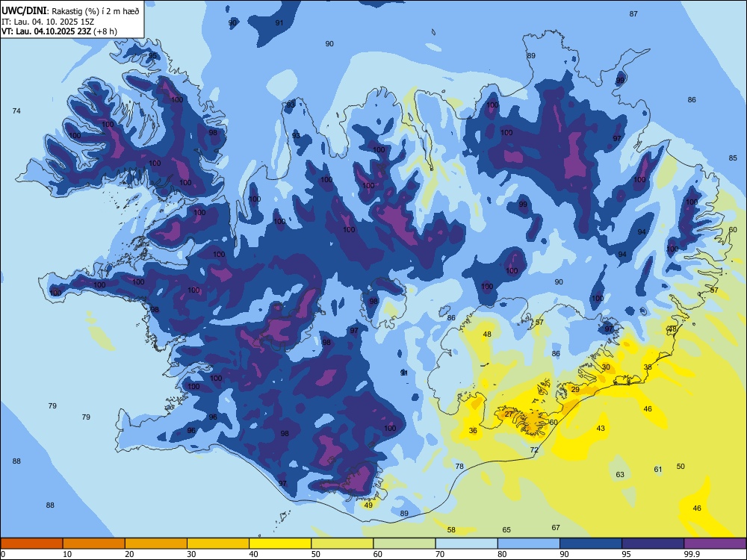Click the 99.9 label on the legend scale
Viewport: 747px width, 560px height.
pos(691,554)
